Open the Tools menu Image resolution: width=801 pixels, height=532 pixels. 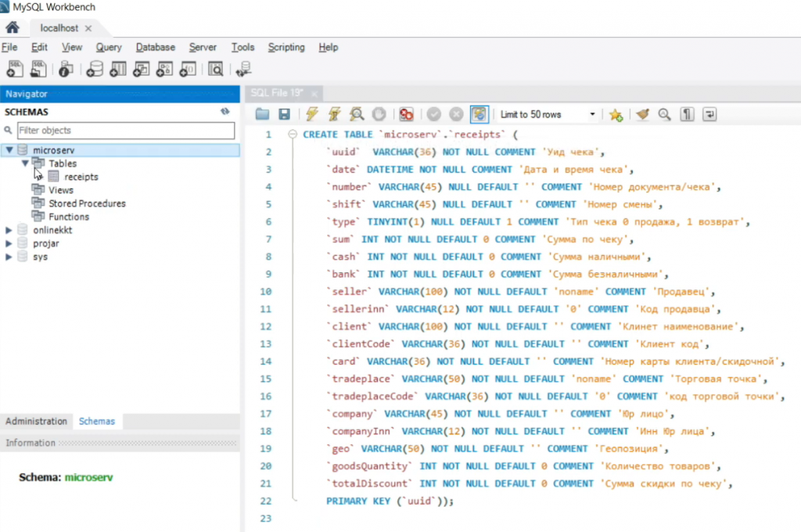pyautogui.click(x=242, y=47)
